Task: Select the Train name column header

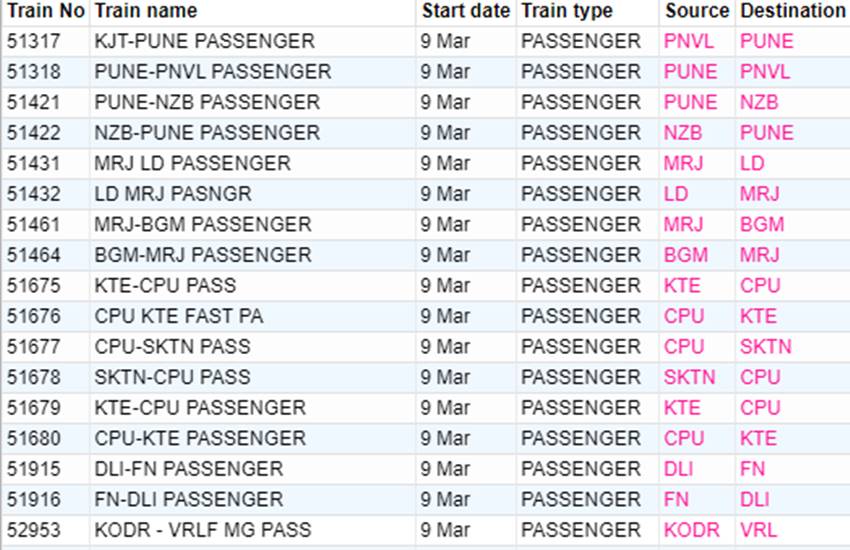Action: [146, 11]
